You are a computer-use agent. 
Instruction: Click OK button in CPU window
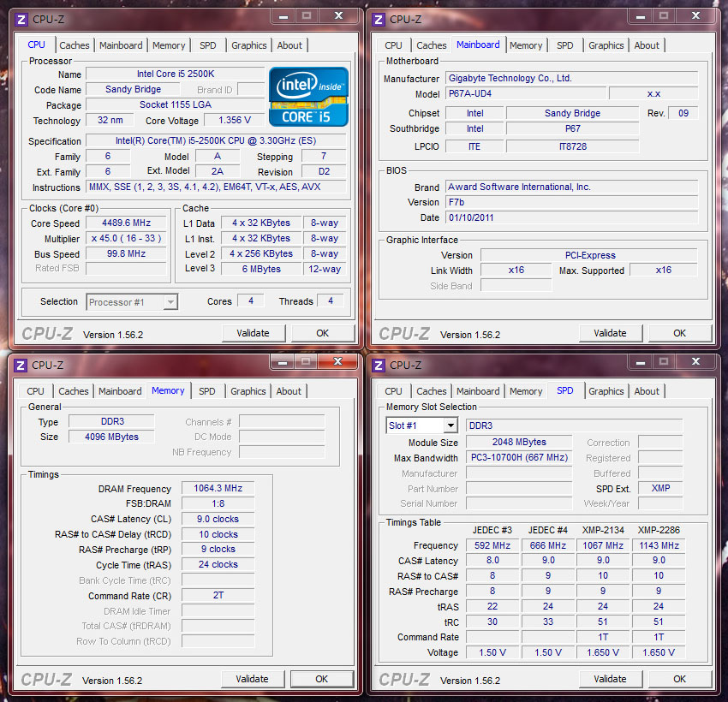pyautogui.click(x=322, y=333)
